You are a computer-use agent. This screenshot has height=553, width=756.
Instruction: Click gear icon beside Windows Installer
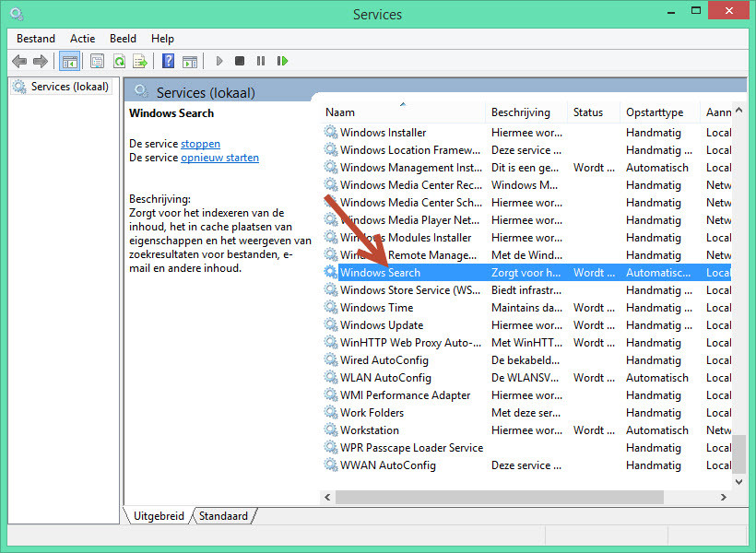click(331, 132)
